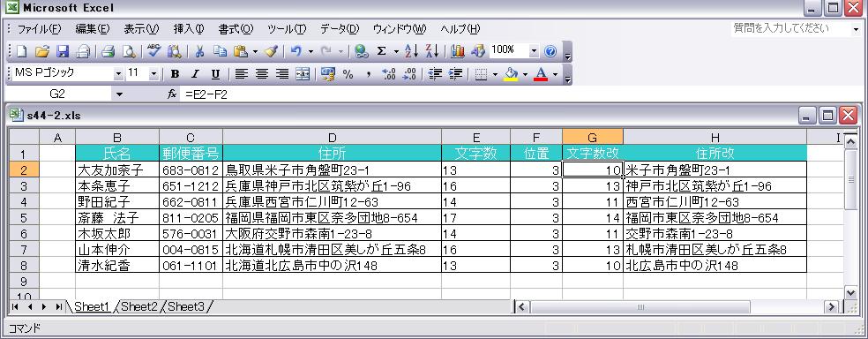Run the spelling check icon

click(x=153, y=51)
